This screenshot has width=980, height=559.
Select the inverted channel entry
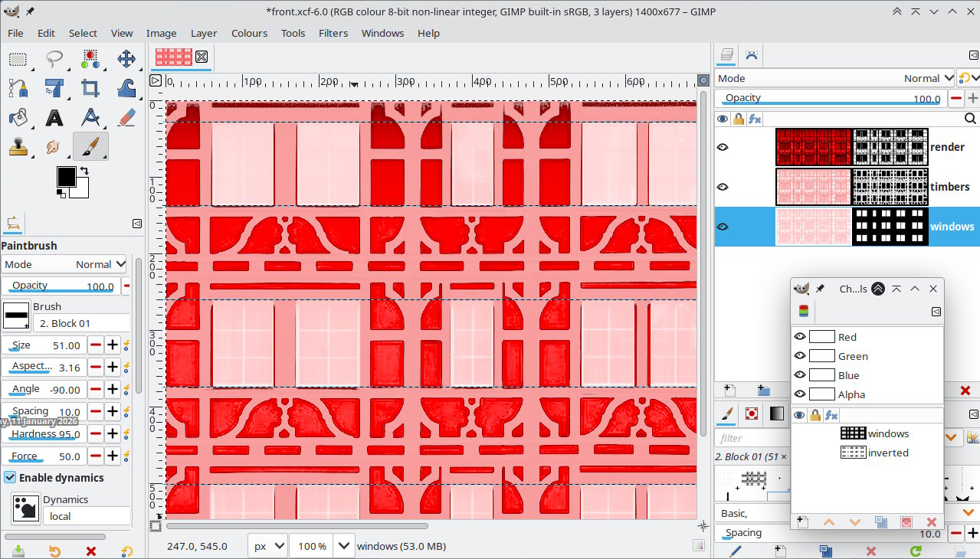[887, 453]
